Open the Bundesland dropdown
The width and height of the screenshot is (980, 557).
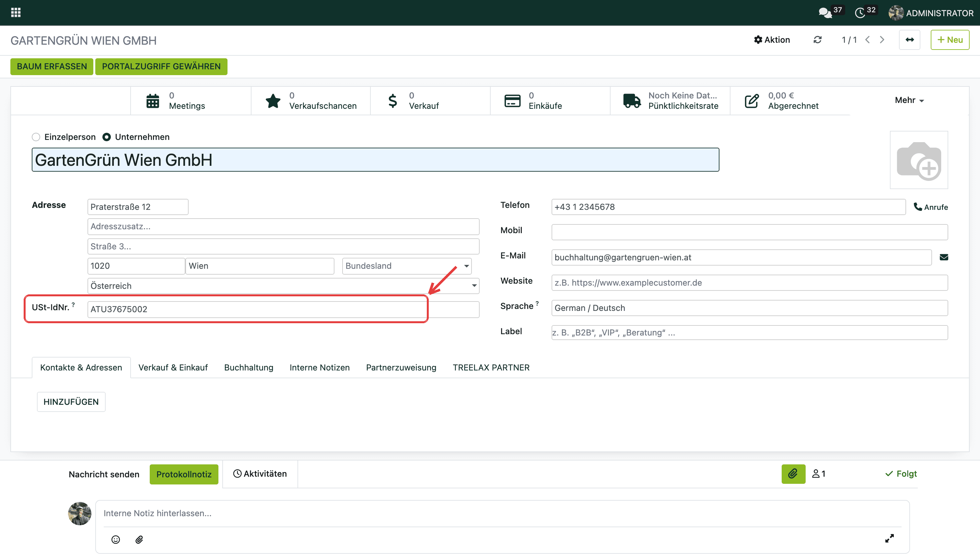point(406,266)
